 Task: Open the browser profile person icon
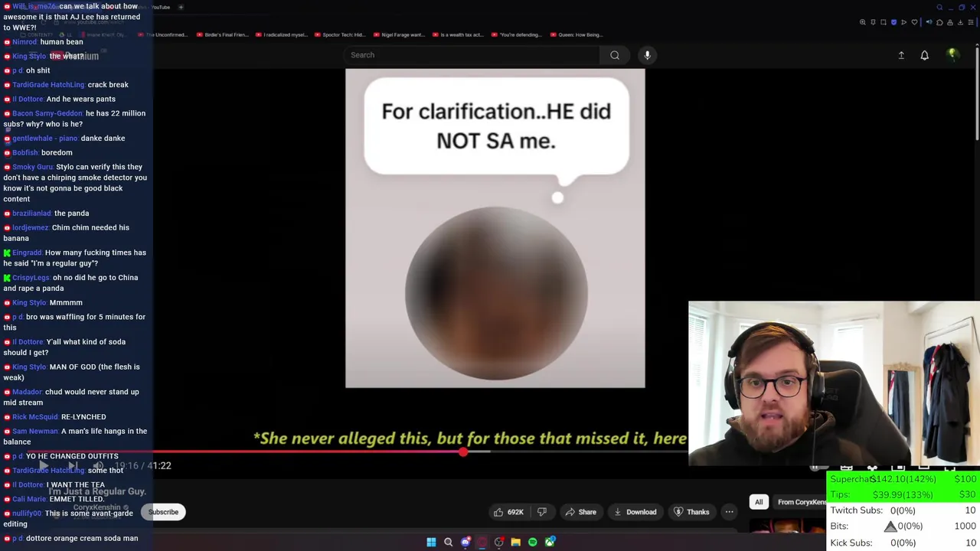[x=950, y=22]
